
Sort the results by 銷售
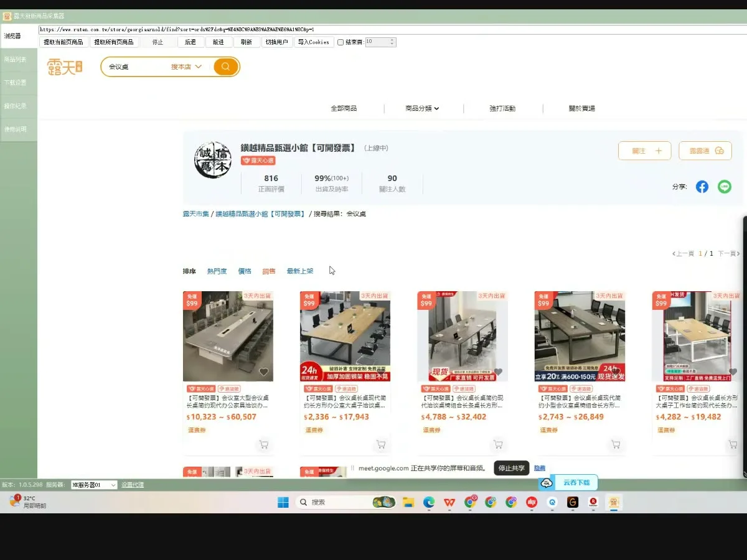(x=269, y=271)
